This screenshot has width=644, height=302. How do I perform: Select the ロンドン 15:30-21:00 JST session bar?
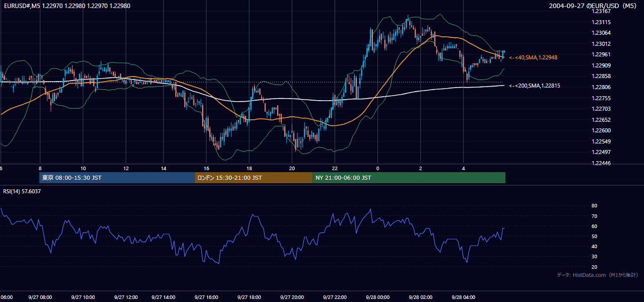[253, 178]
